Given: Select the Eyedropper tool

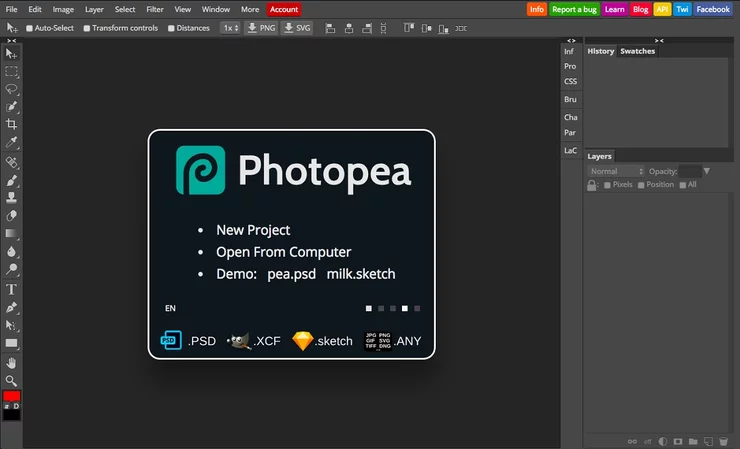Looking at the screenshot, I should (x=11, y=142).
